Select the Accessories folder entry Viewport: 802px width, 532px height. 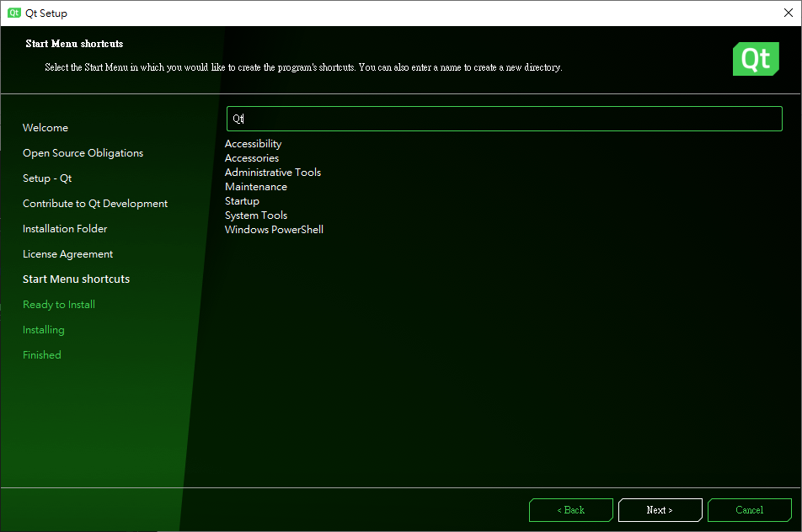pyautogui.click(x=252, y=158)
